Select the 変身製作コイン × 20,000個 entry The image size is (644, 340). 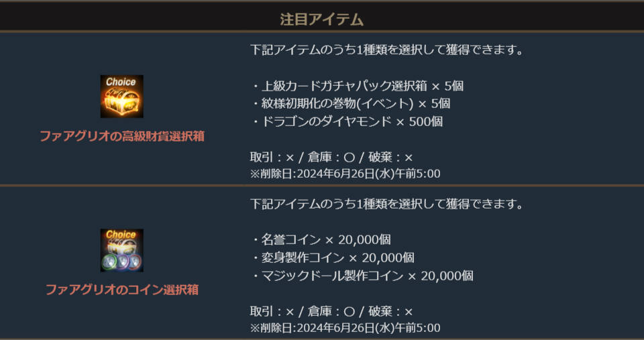click(333, 258)
